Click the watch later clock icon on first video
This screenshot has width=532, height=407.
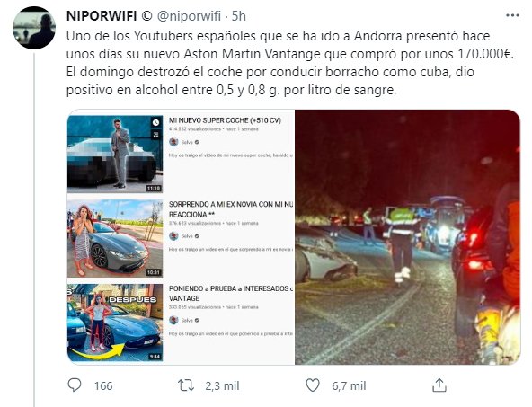click(x=155, y=123)
